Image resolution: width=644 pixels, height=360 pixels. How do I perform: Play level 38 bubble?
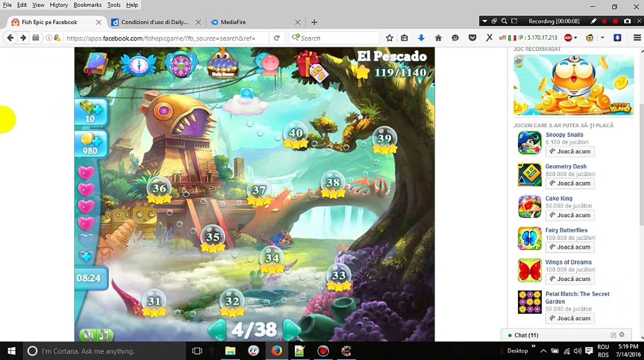pos(333,185)
